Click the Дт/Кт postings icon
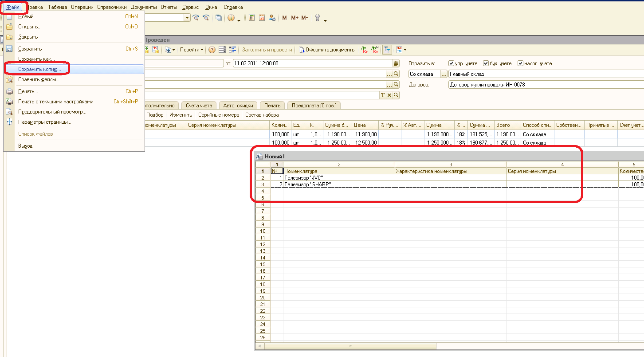The image size is (644, 357). (364, 49)
